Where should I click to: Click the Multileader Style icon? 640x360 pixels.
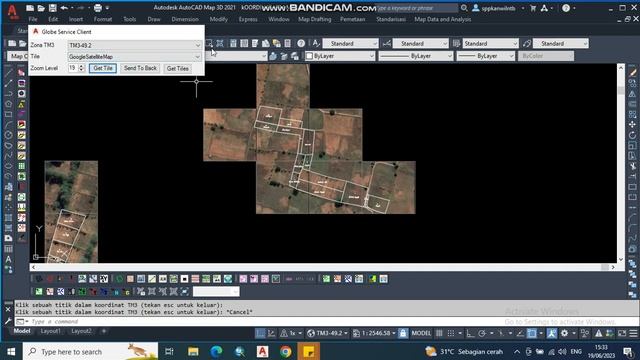pyautogui.click(x=526, y=43)
